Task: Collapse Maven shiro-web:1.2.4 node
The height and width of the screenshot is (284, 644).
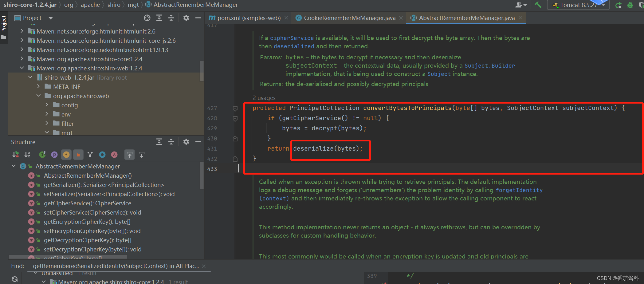Action: click(22, 68)
